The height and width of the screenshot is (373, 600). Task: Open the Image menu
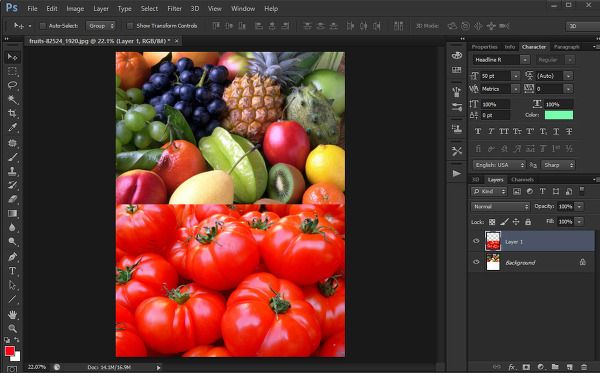coord(75,8)
